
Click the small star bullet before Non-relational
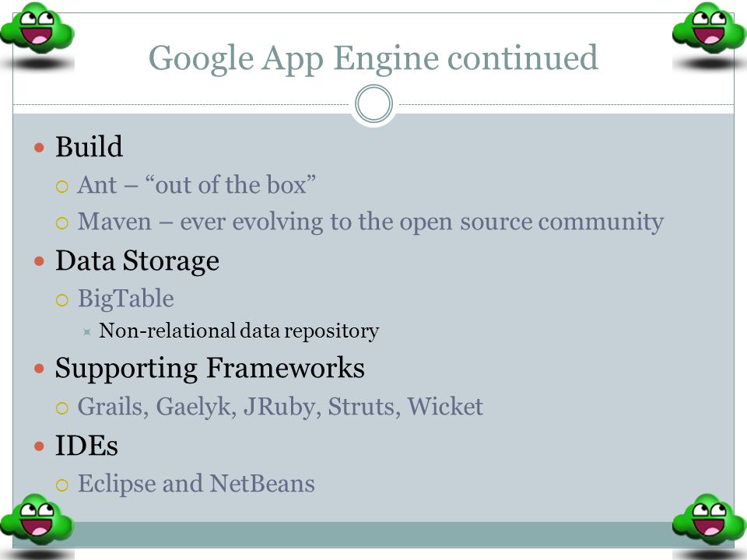point(86,332)
